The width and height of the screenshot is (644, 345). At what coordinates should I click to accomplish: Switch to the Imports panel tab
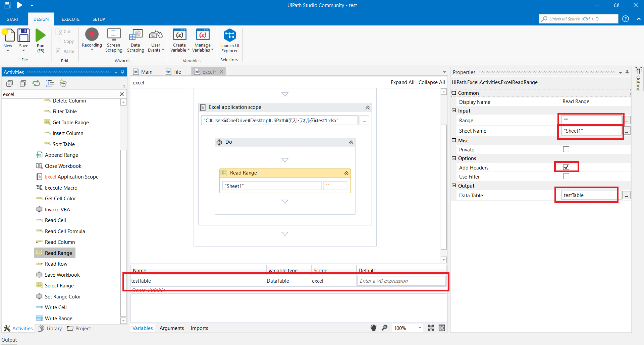(199, 328)
